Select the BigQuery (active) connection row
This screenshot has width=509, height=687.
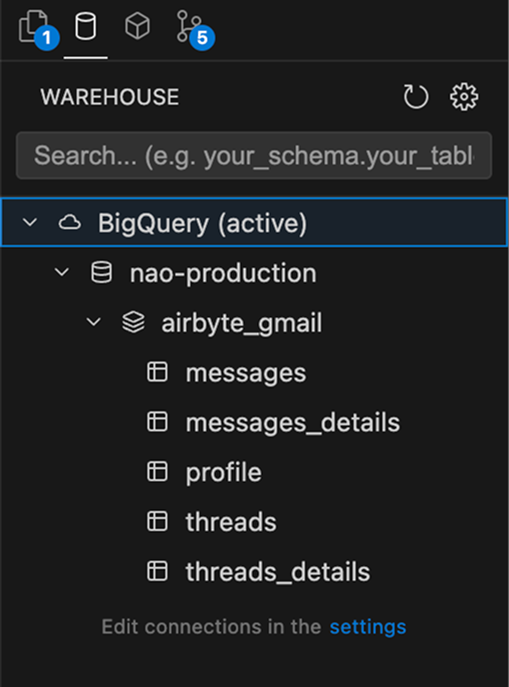[254, 223]
